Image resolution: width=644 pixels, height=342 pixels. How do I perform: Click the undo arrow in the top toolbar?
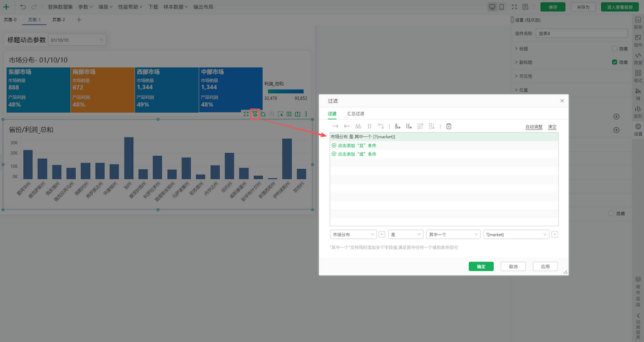tap(23, 7)
